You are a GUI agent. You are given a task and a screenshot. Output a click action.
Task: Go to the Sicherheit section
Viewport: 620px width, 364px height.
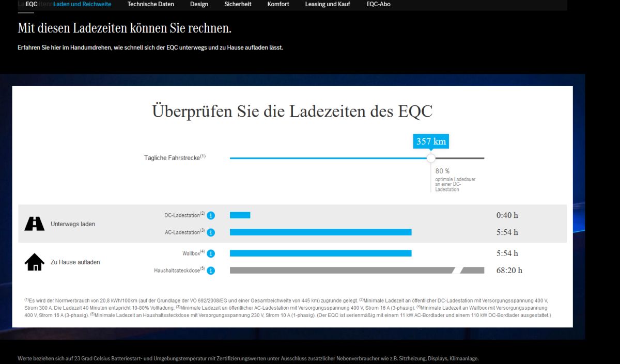pyautogui.click(x=238, y=4)
